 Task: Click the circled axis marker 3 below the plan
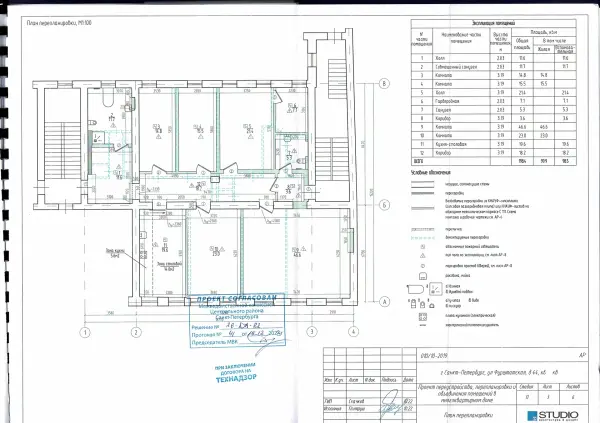click(x=312, y=332)
